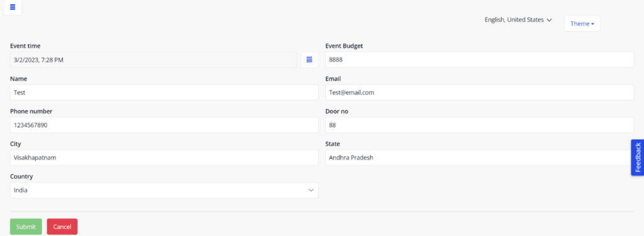Expand the Country dropdown chevron
This screenshot has height=236, width=644.
click(311, 190)
